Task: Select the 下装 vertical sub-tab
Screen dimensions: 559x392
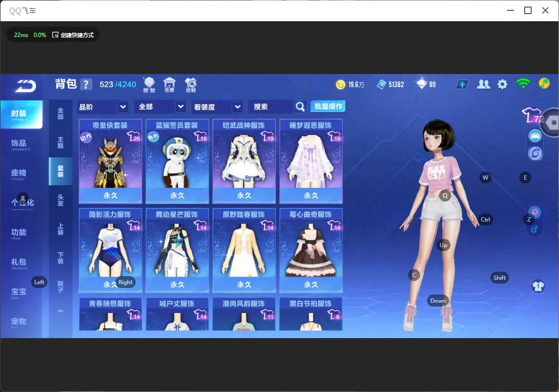Action: point(60,258)
